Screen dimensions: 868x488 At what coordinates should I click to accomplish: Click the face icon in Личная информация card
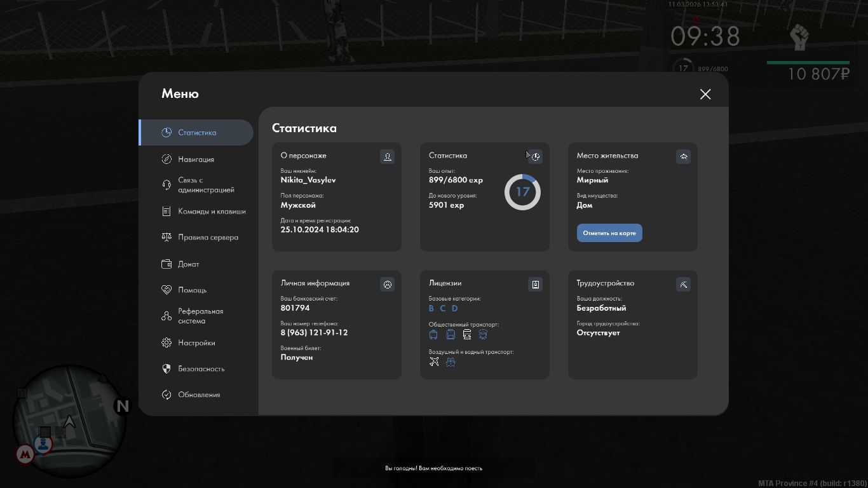[387, 284]
